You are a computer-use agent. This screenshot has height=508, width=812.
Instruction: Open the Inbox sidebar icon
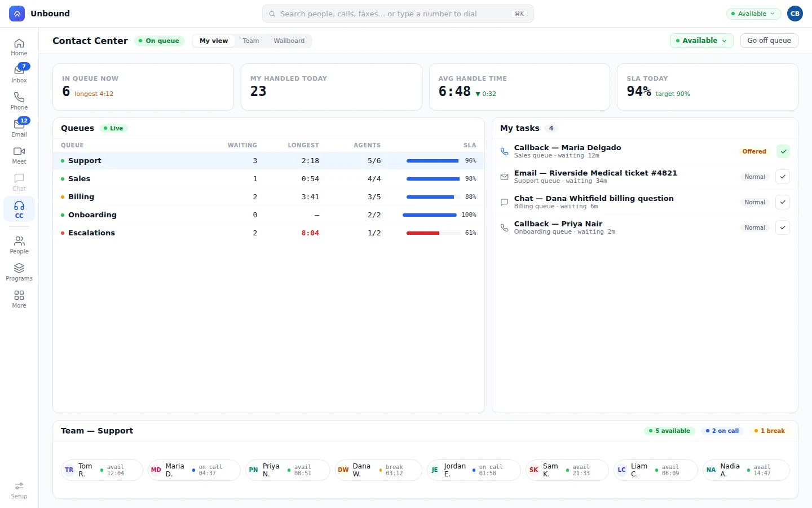(x=19, y=73)
